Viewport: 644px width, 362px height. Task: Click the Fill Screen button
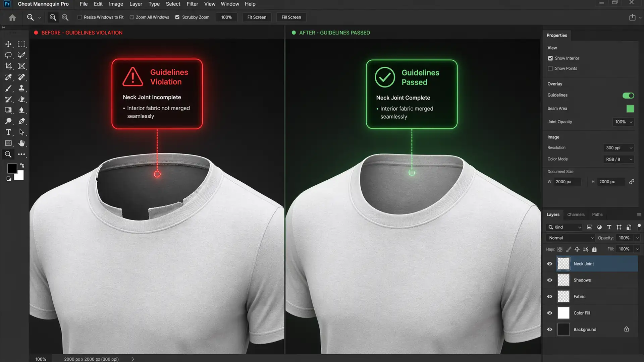click(291, 17)
